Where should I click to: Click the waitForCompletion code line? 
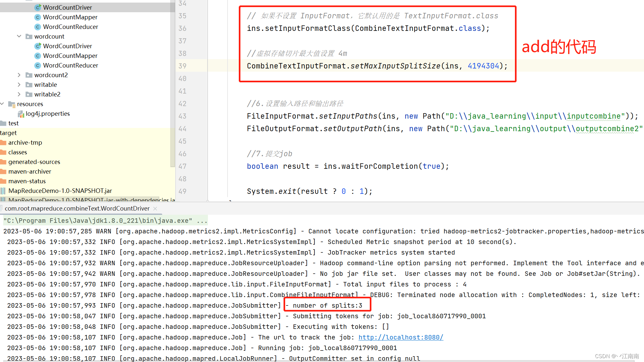pos(348,166)
